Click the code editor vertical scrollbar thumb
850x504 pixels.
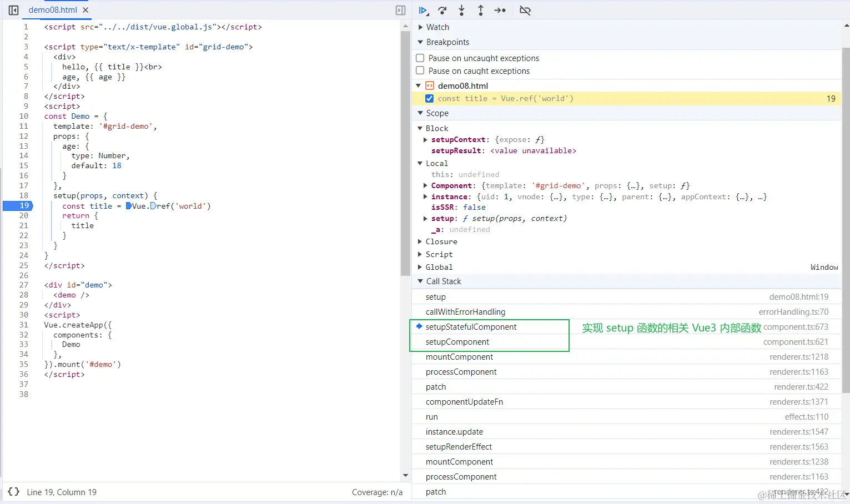coord(405,153)
